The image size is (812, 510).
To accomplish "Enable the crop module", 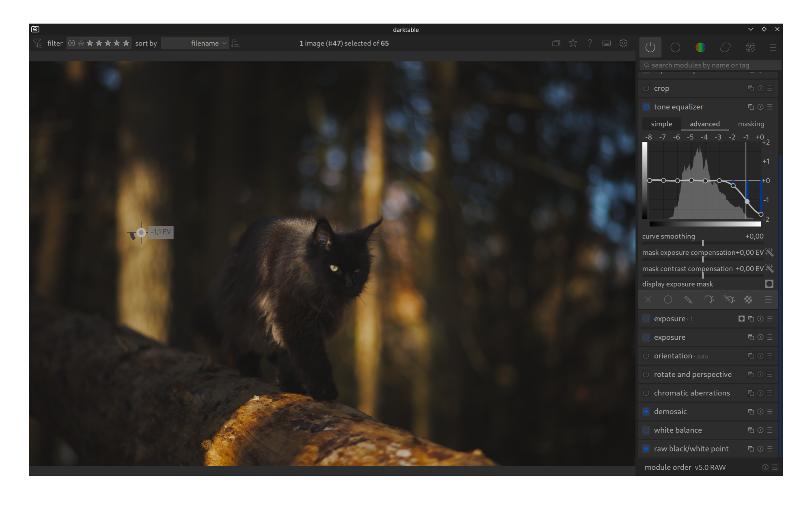I will pos(646,88).
